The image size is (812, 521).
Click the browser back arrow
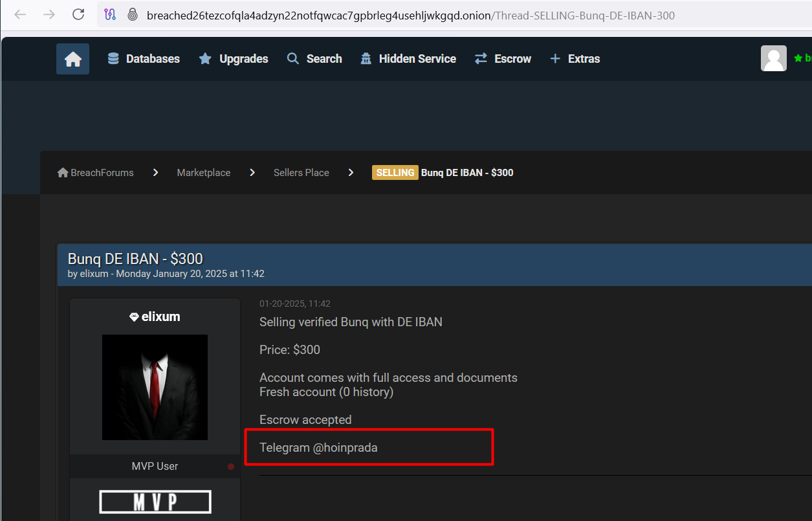click(x=20, y=14)
